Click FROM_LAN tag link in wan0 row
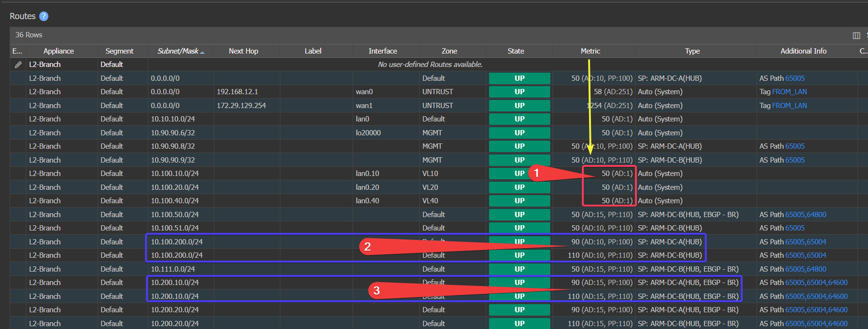The image size is (868, 329). [790, 92]
